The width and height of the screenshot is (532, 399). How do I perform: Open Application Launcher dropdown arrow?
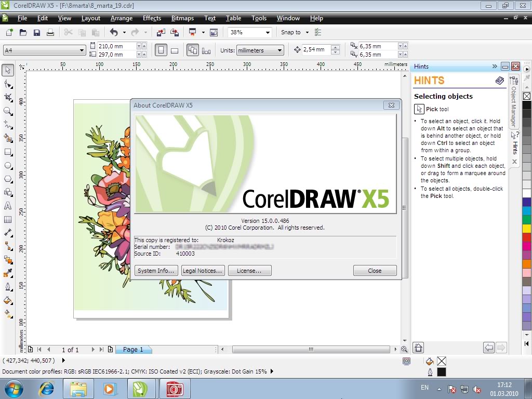pos(203,33)
